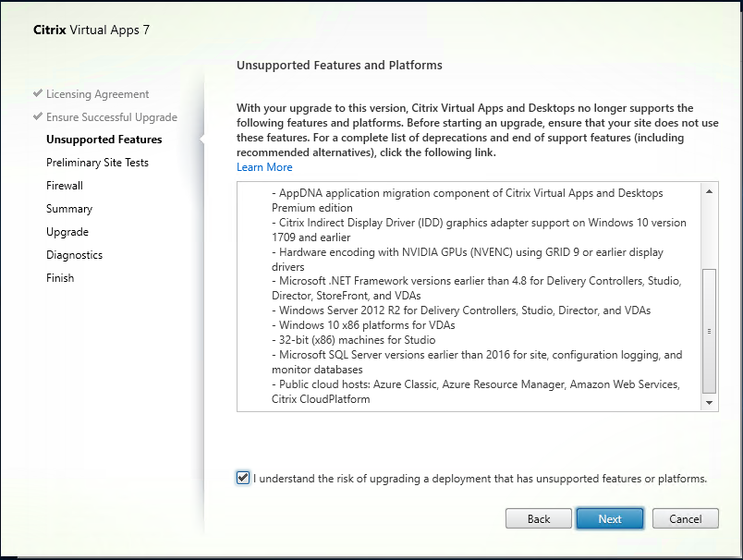Toggle the risk acknowledgement checkbox
This screenshot has height=560, width=743.
[x=243, y=478]
